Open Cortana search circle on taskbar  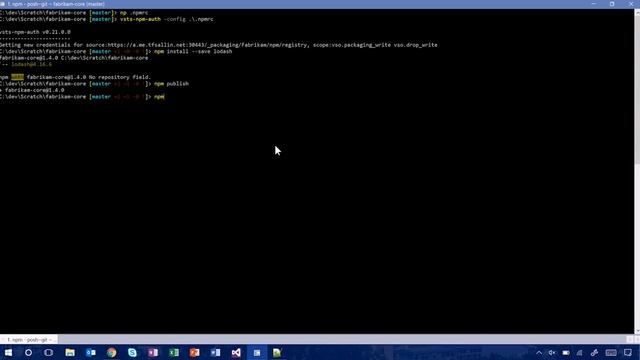click(28, 353)
